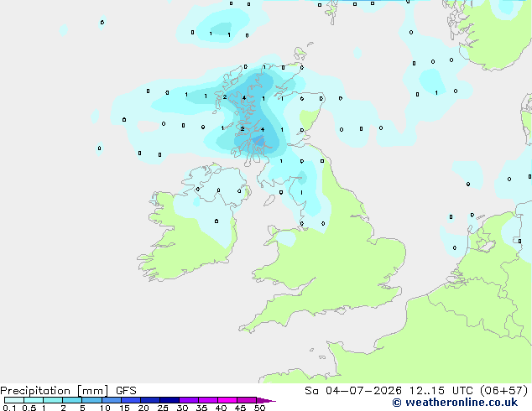Click the 25–30 mm navy legend swatch
532x411 pixels.
(170, 400)
